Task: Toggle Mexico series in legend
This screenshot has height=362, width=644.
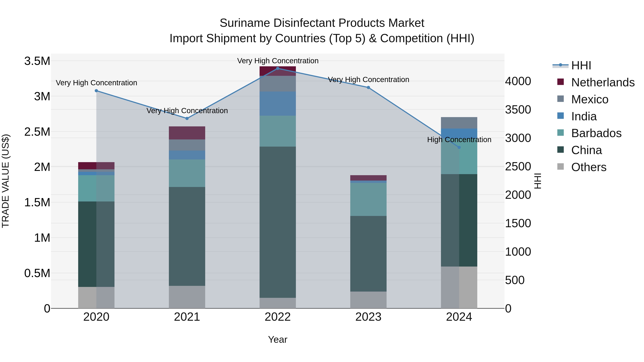Action: [583, 99]
